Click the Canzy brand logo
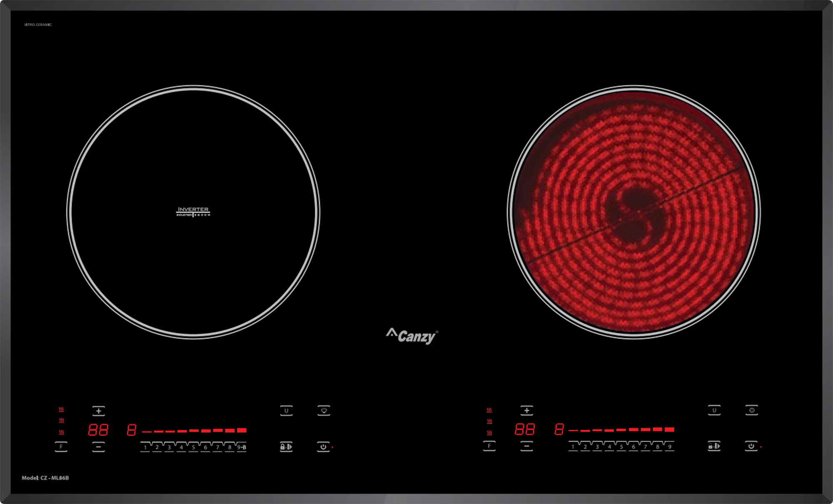The height and width of the screenshot is (504, 833). pyautogui.click(x=412, y=335)
